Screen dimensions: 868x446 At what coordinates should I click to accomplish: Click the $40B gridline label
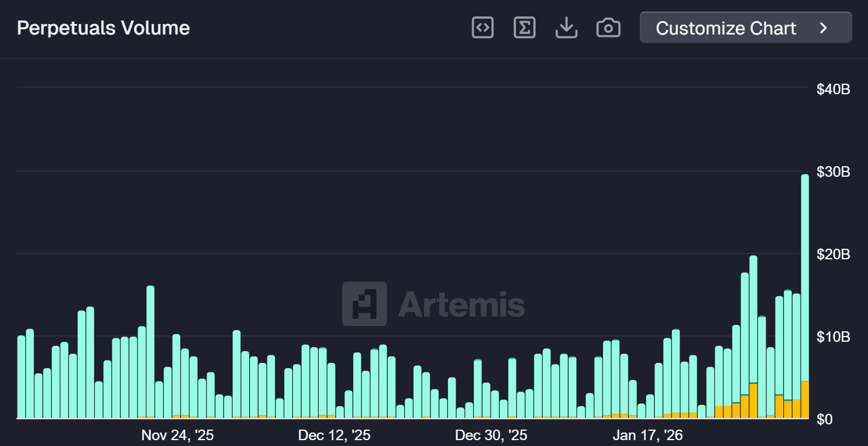tap(833, 89)
